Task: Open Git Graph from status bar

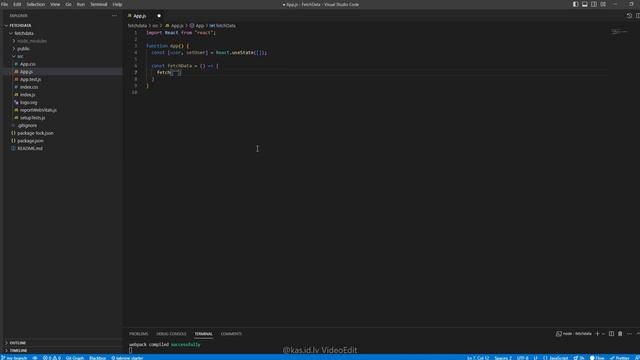Action: [75, 358]
